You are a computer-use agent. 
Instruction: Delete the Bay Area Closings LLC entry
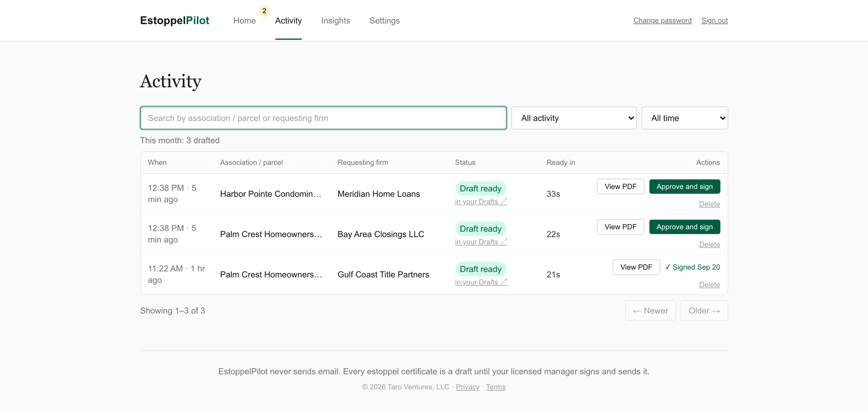[709, 244]
